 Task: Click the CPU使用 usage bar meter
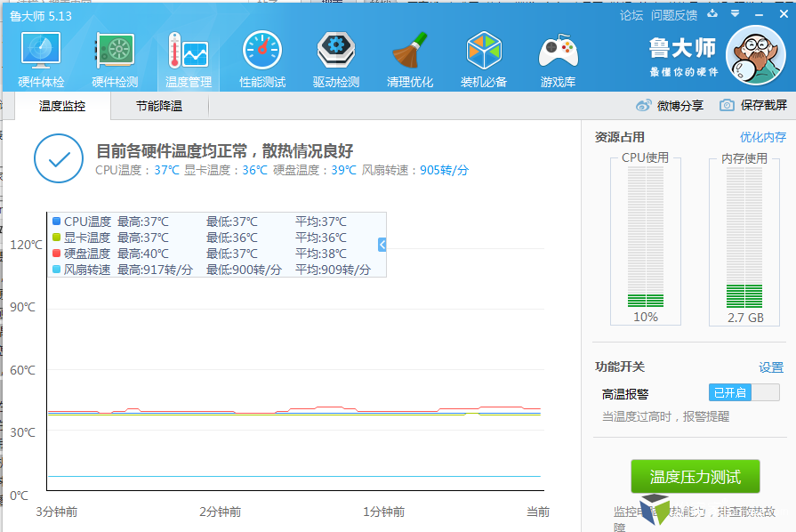pos(645,238)
